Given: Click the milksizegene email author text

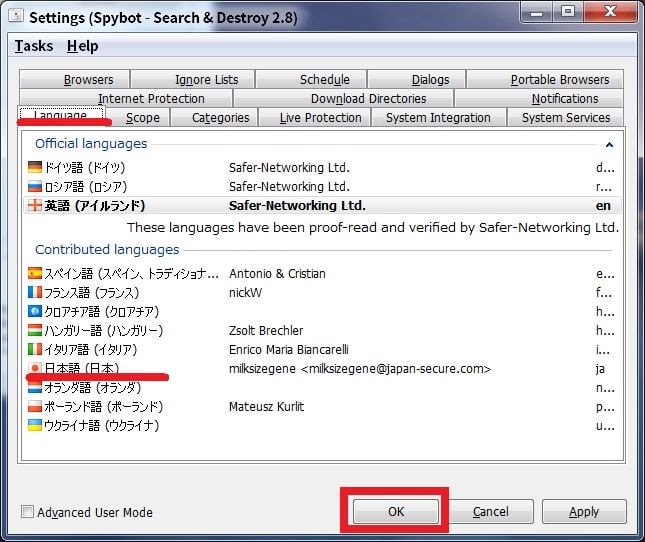Looking at the screenshot, I should (x=360, y=368).
